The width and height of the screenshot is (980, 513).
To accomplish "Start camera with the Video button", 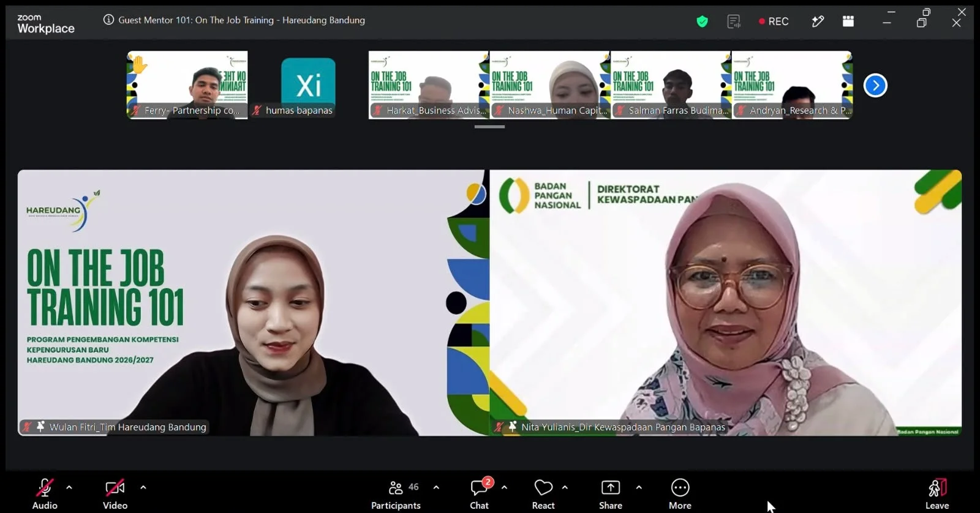I will [x=115, y=493].
